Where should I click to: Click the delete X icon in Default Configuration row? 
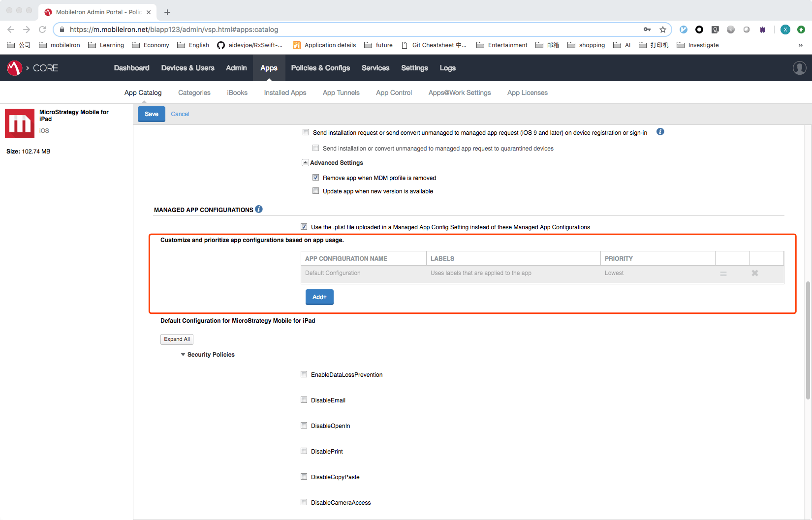tap(755, 273)
